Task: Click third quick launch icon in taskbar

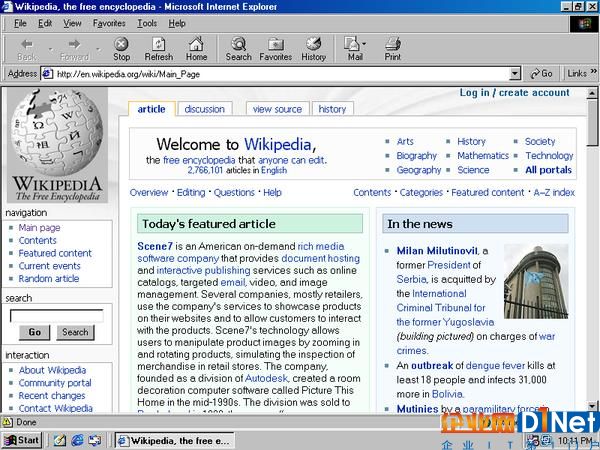Action: coord(96,440)
